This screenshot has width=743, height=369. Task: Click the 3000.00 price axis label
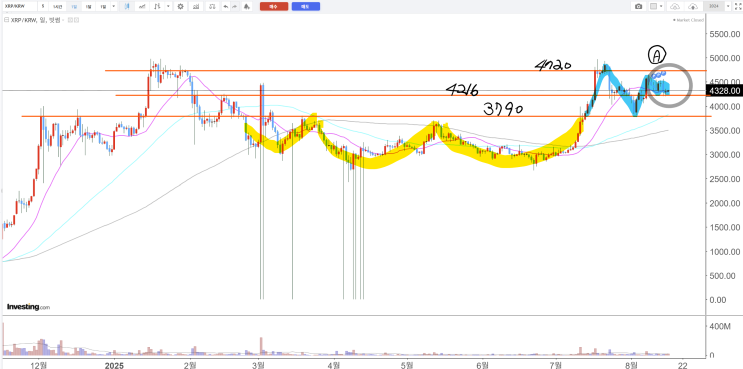coord(725,155)
